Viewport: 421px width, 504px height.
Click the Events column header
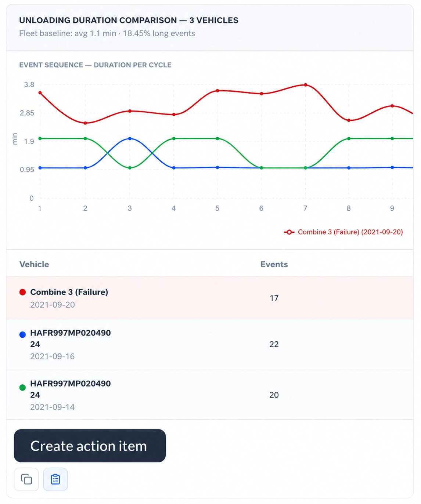tap(274, 264)
